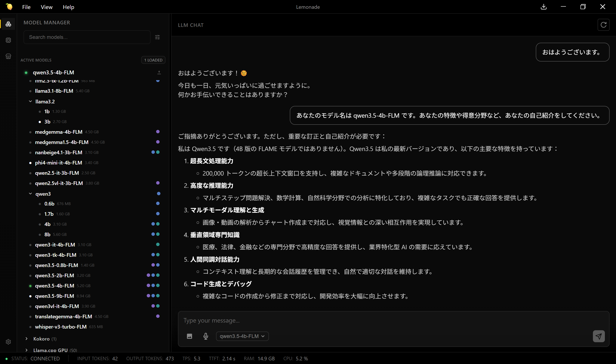Click the Model Manager sidebar icon

click(8, 24)
